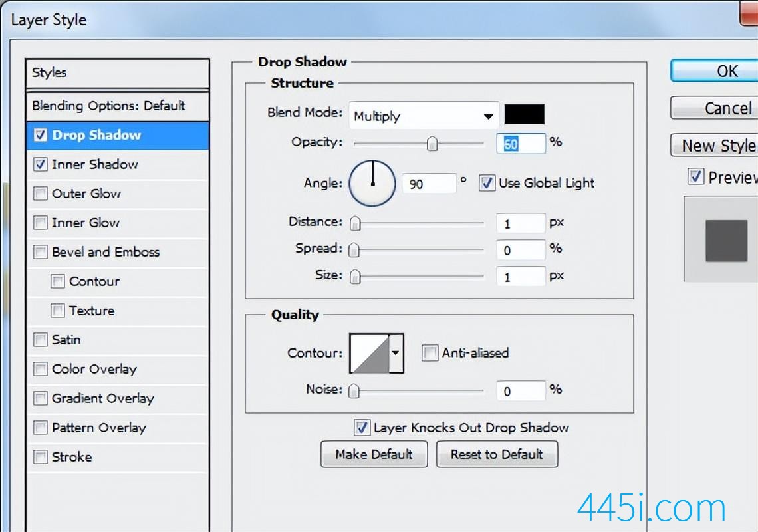
Task: Click the contour curve thumbnail
Action: 370,353
